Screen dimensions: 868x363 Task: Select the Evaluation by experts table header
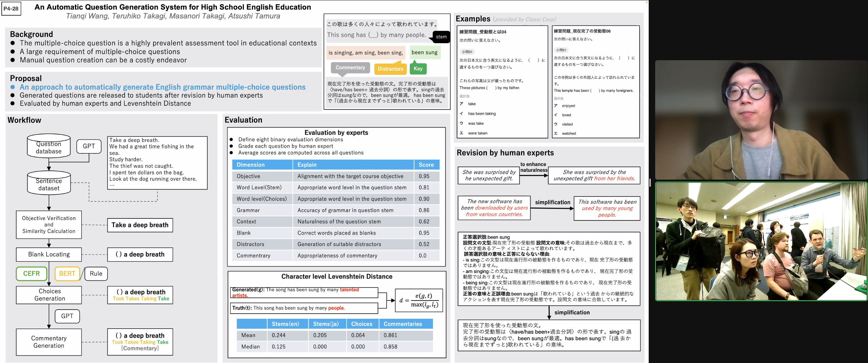(x=336, y=132)
